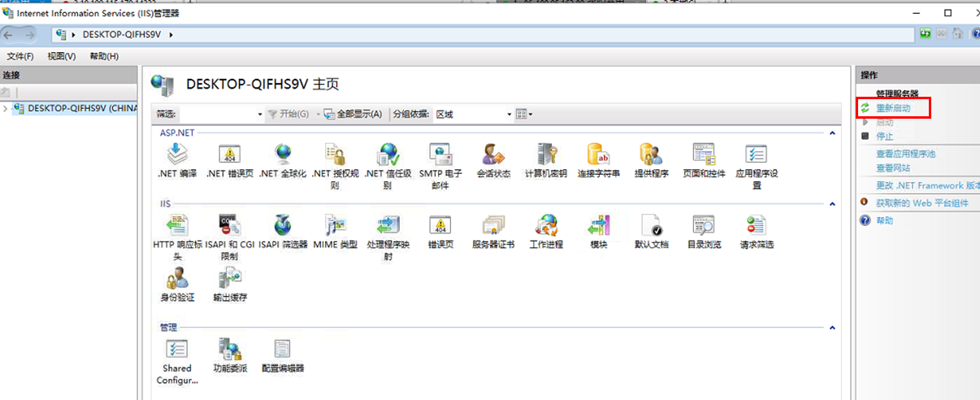Open the 默认文档 feature icon
The width and height of the screenshot is (980, 400).
[x=651, y=225]
